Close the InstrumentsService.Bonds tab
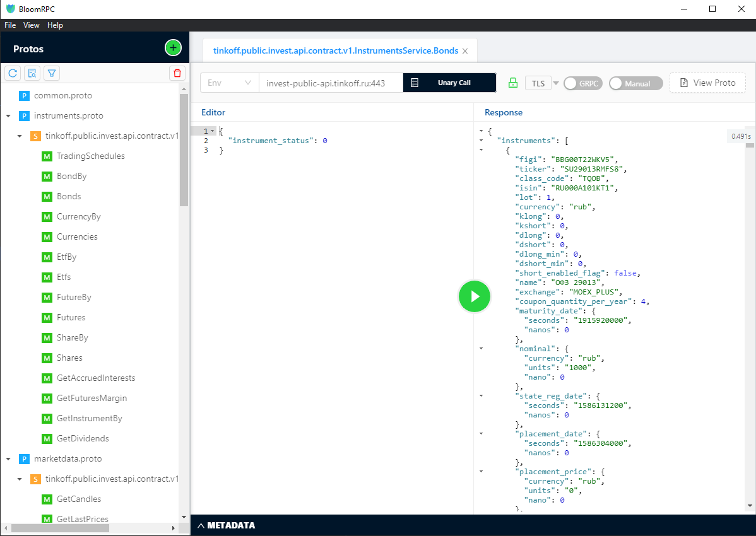 [465, 51]
